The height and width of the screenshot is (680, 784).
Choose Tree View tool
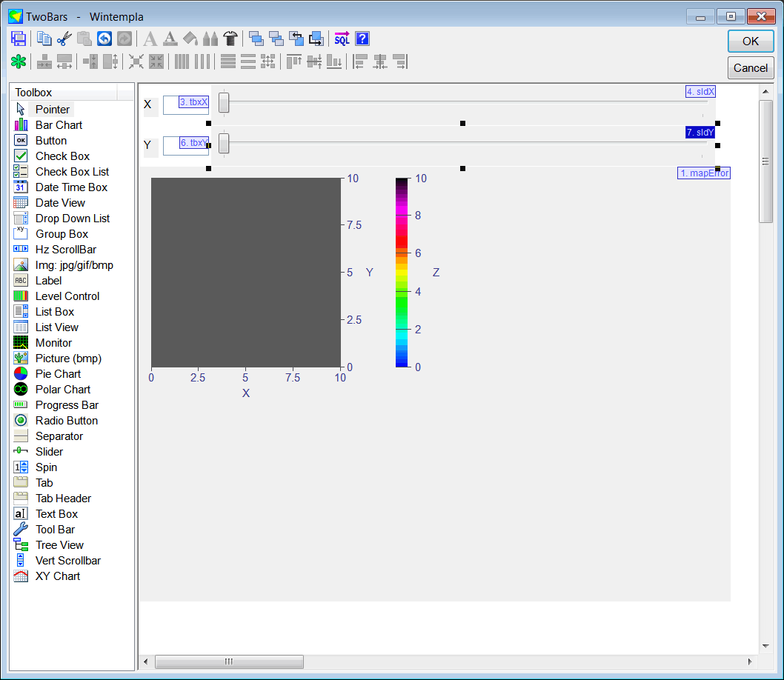click(59, 544)
